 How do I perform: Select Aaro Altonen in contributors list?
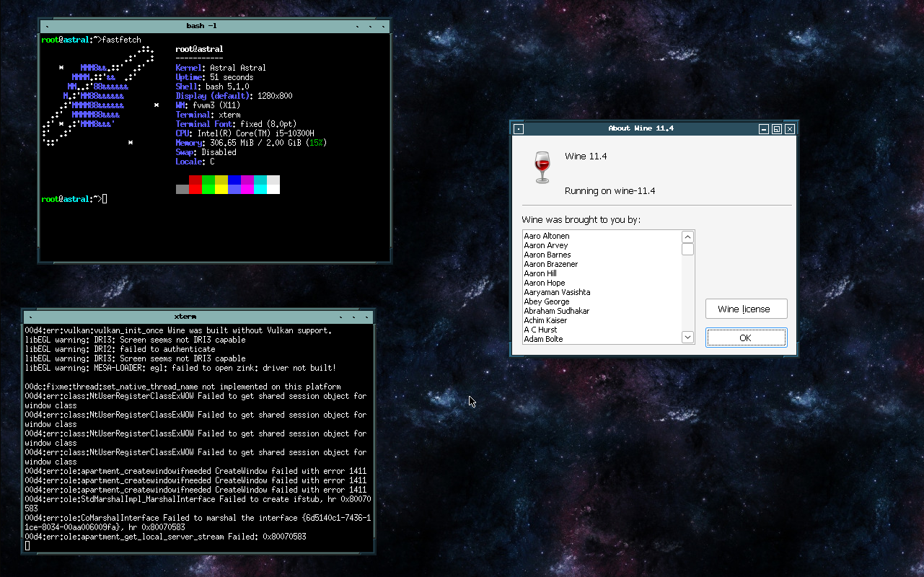click(x=547, y=236)
